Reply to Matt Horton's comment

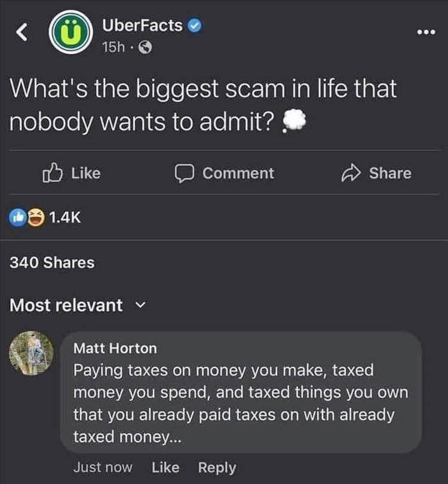tap(216, 467)
